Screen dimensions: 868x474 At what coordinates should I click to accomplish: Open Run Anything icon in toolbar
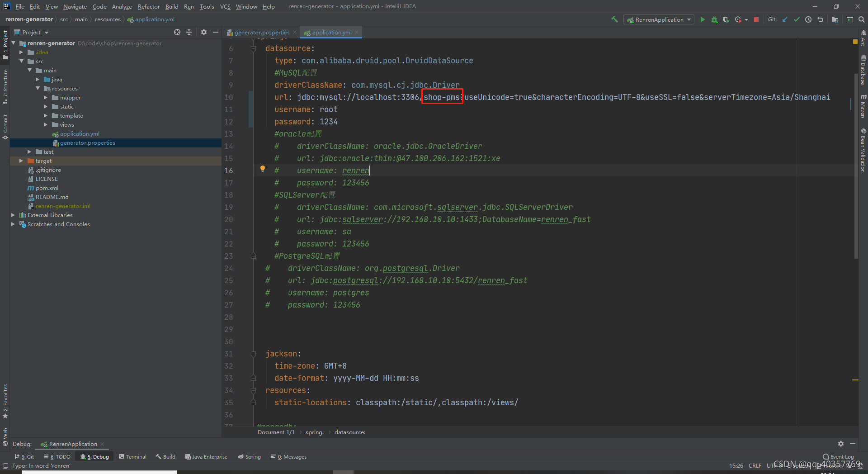(x=850, y=19)
